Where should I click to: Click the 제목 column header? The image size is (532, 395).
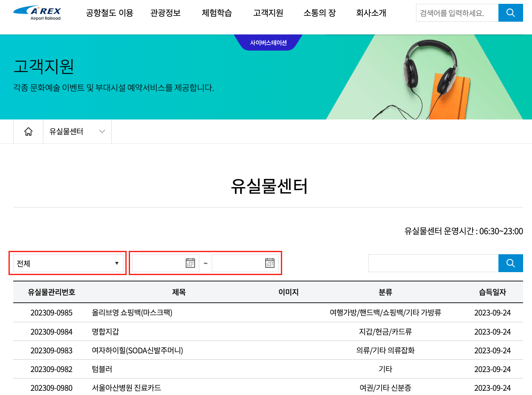[x=179, y=292]
